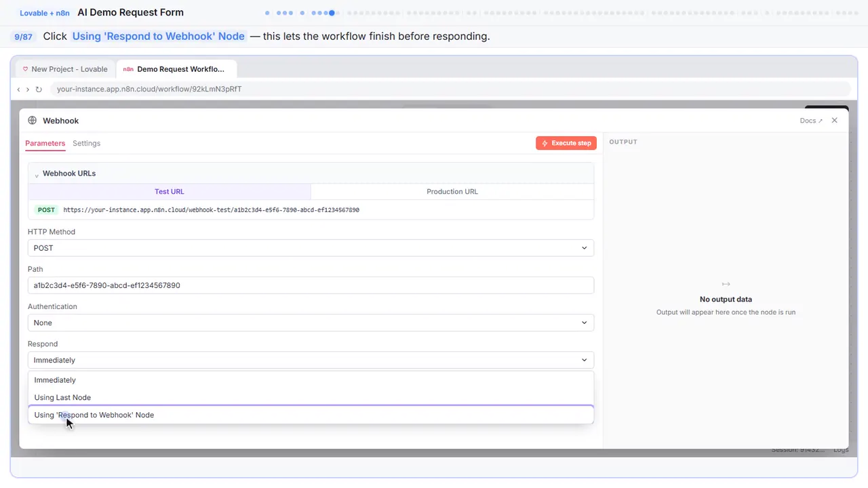Viewport: 868px width, 488px height.
Task: Open the HTTP Method dropdown
Action: coord(311,248)
